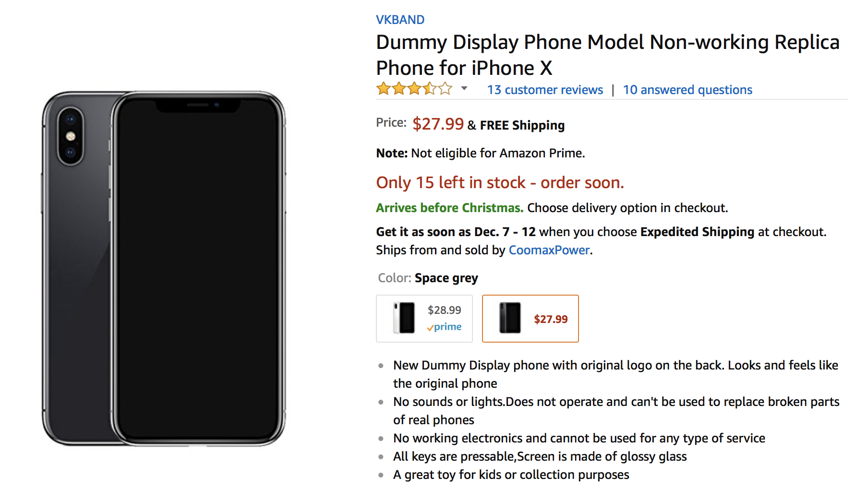Click the "Only 15 left in stock" notice
The image size is (868, 501).
(500, 183)
